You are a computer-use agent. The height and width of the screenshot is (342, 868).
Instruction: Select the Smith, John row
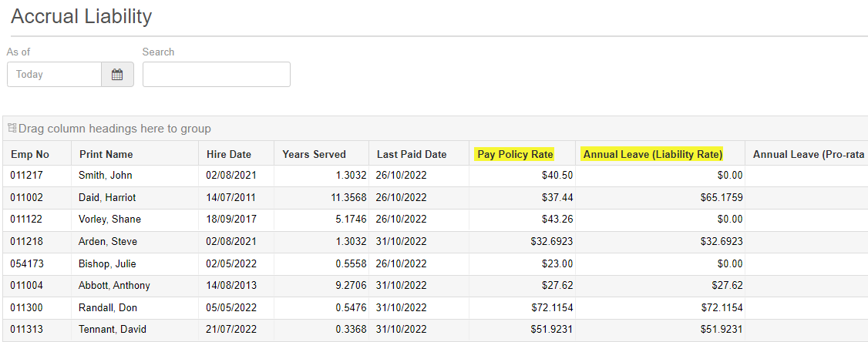pyautogui.click(x=105, y=176)
